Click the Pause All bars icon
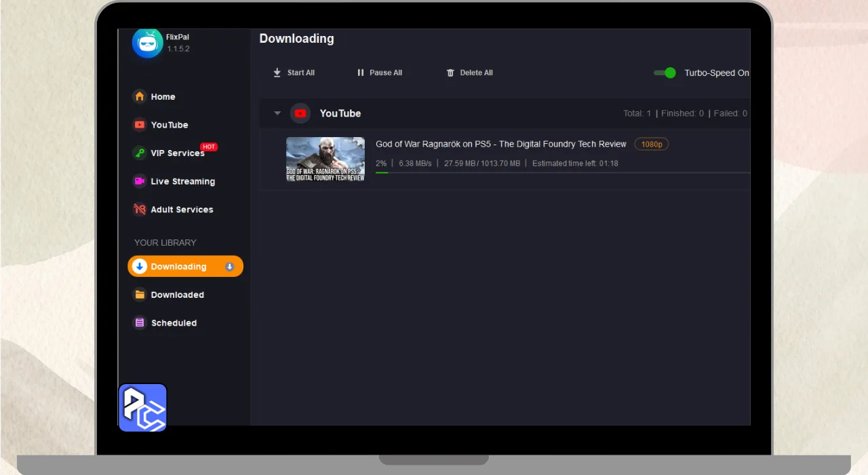 tap(361, 73)
